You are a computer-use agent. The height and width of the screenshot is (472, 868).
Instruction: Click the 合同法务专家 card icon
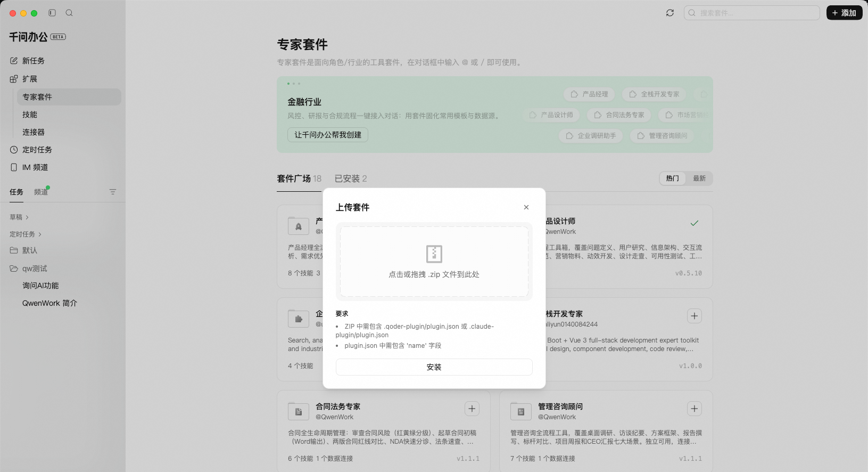tap(299, 411)
